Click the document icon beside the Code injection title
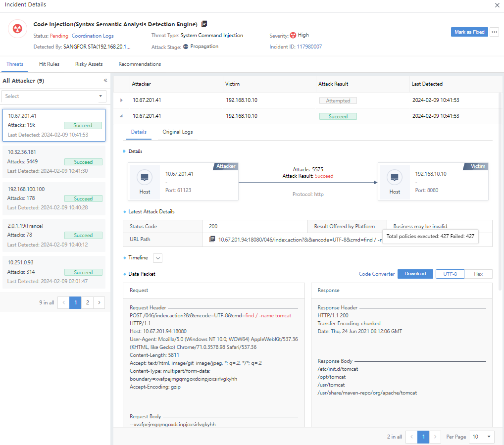Viewport: 504px width, 445px height. click(204, 24)
